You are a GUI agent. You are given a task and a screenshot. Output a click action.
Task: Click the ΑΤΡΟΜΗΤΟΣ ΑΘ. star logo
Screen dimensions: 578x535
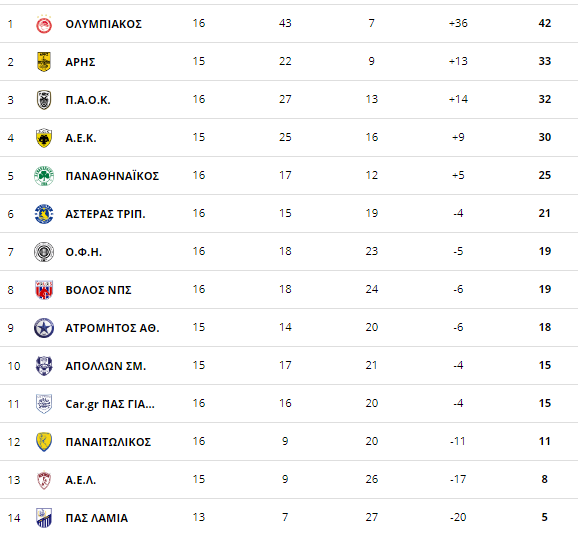click(44, 328)
